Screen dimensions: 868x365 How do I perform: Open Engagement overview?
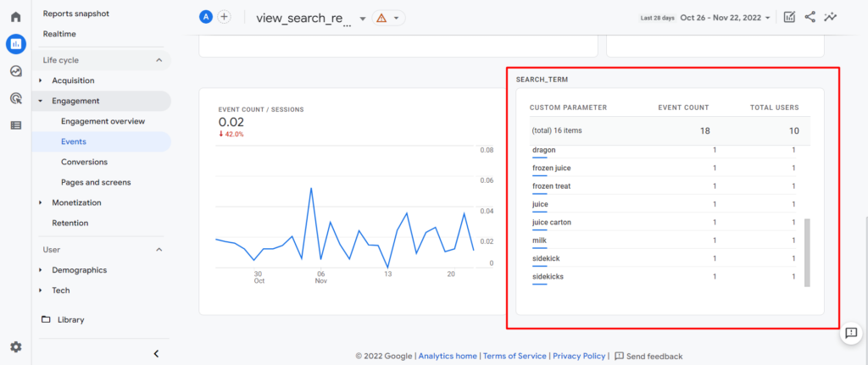(x=103, y=121)
